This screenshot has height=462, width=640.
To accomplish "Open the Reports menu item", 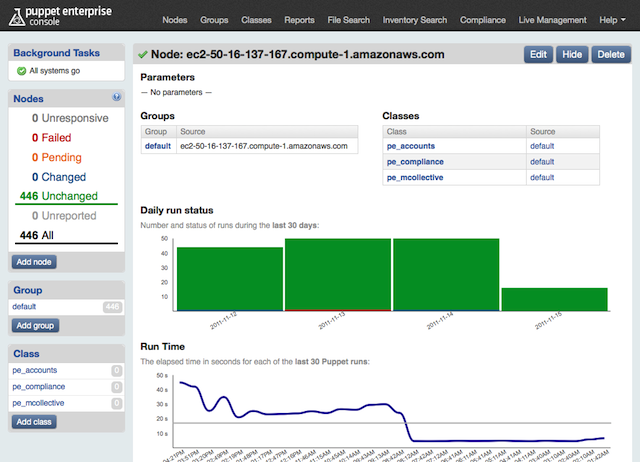I will (x=299, y=20).
